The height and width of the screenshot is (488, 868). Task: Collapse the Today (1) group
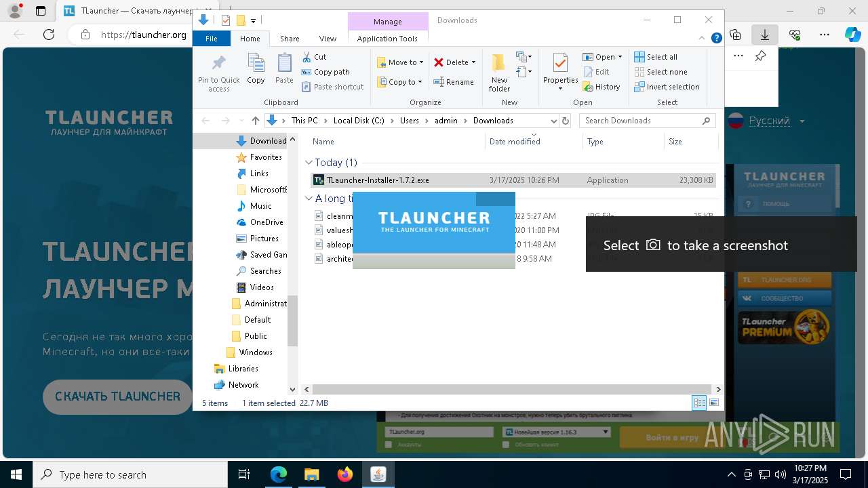click(x=309, y=163)
